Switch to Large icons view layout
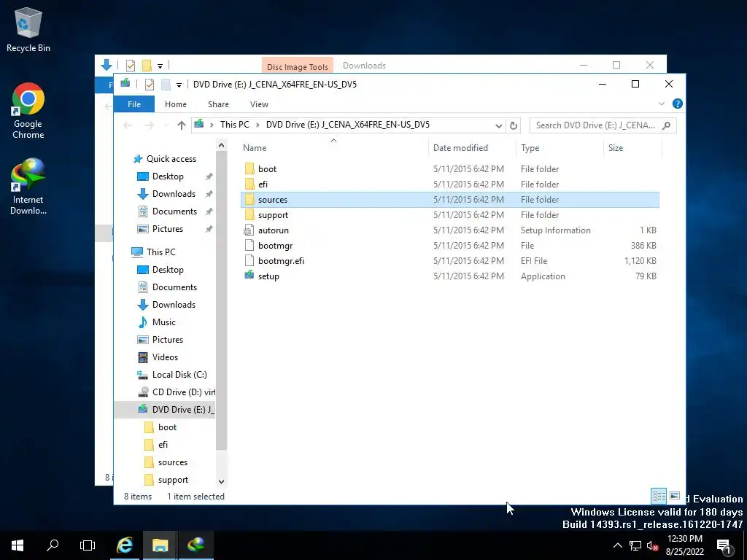The image size is (747, 560). click(675, 496)
